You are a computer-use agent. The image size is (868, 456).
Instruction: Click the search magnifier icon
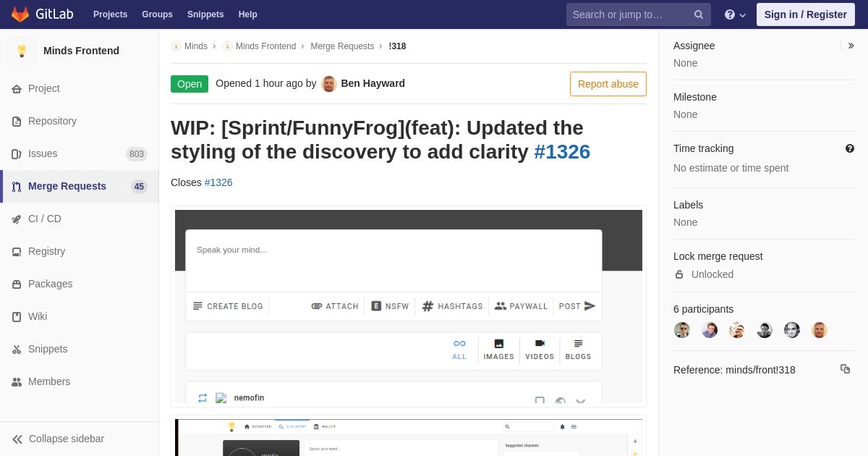point(699,14)
